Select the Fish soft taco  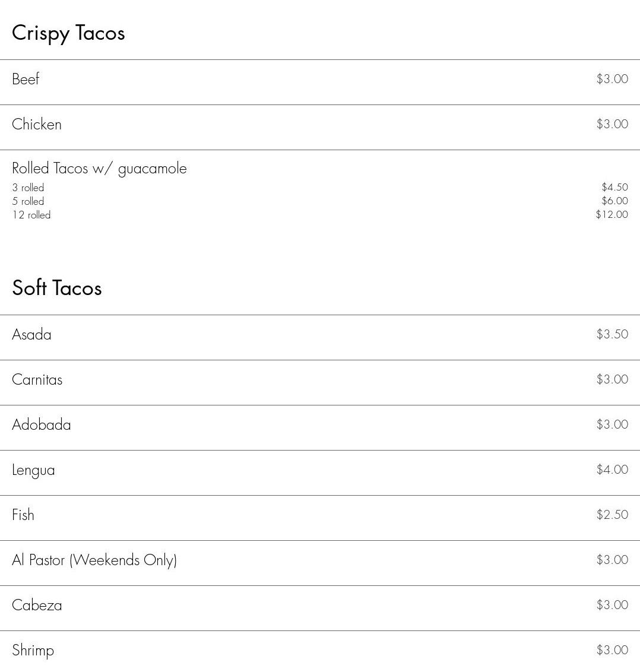click(23, 515)
